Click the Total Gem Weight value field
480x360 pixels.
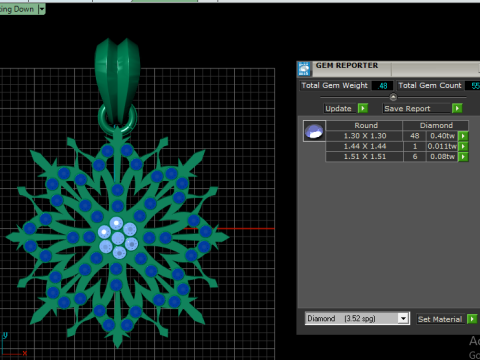382,86
